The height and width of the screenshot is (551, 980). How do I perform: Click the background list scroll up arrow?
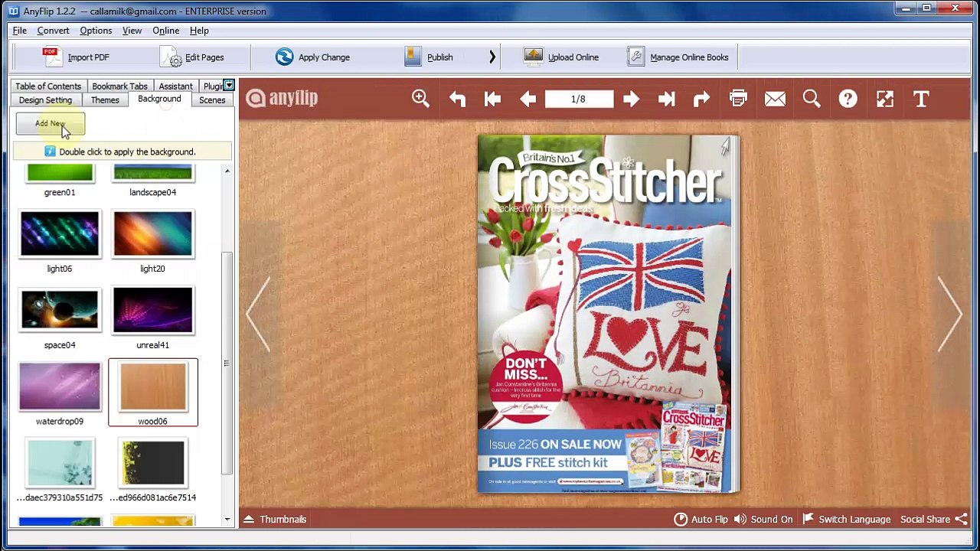click(x=227, y=171)
